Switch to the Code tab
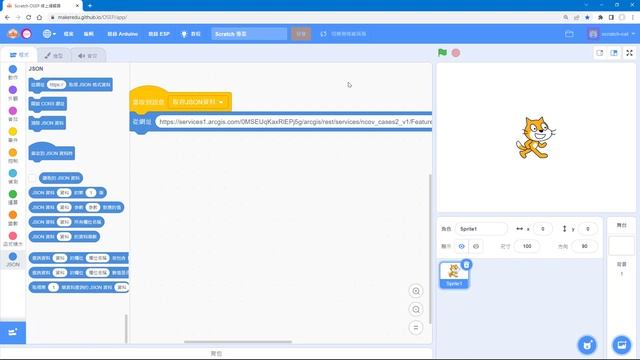 tap(19, 55)
